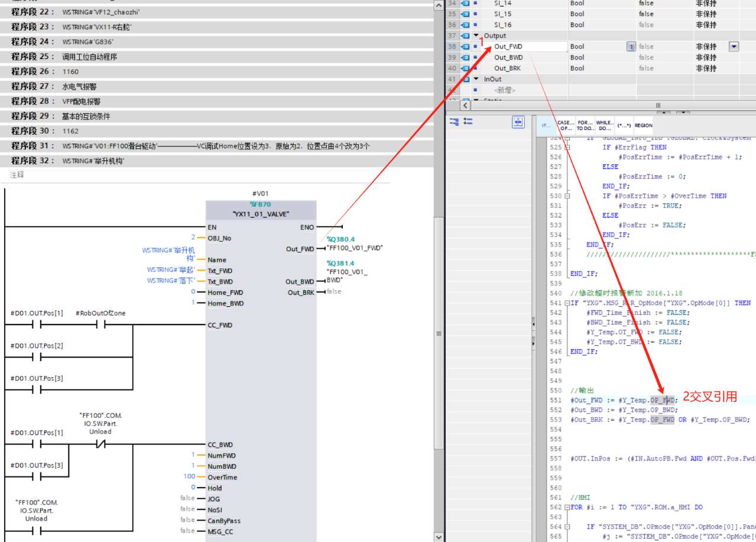This screenshot has width=756, height=542.
Task: Click the Out_FWD data type selector icon
Action: point(631,47)
